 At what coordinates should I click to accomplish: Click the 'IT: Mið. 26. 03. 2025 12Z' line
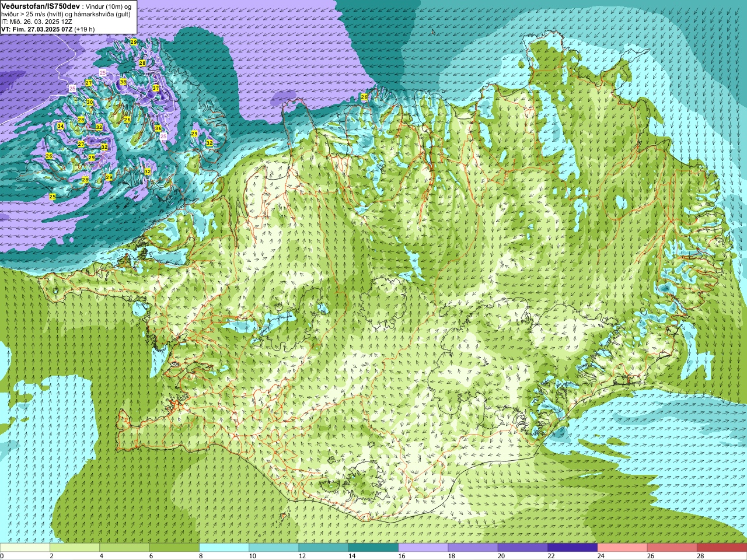[37, 22]
